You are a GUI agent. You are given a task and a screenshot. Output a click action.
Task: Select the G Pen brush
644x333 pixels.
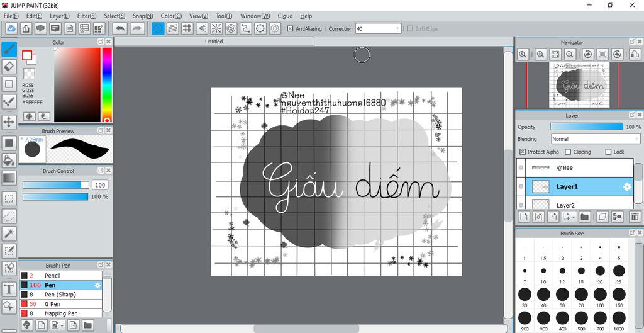61,304
